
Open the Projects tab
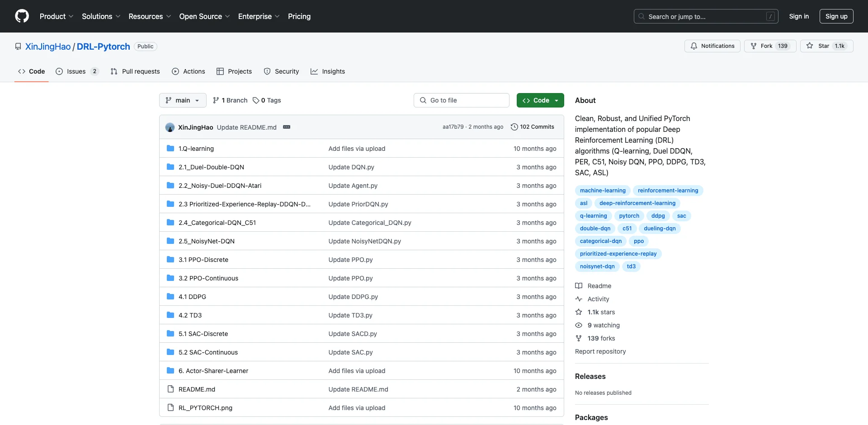234,71
